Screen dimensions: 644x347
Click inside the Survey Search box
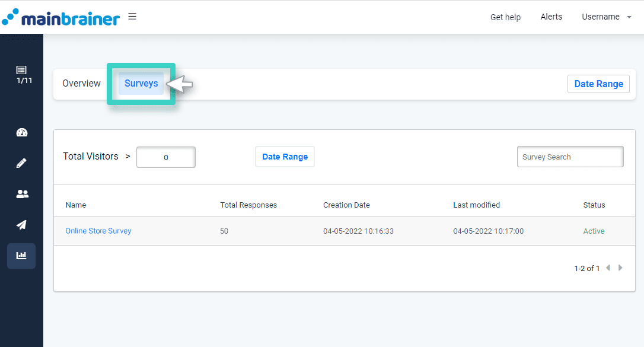click(570, 156)
